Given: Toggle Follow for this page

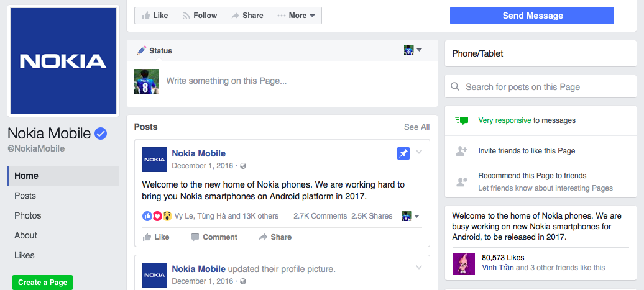Looking at the screenshot, I should (x=199, y=16).
